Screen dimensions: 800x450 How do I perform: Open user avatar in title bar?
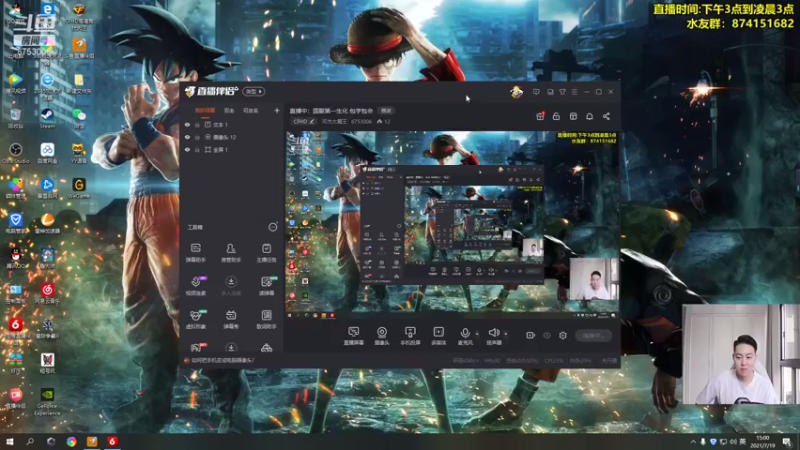click(x=516, y=92)
